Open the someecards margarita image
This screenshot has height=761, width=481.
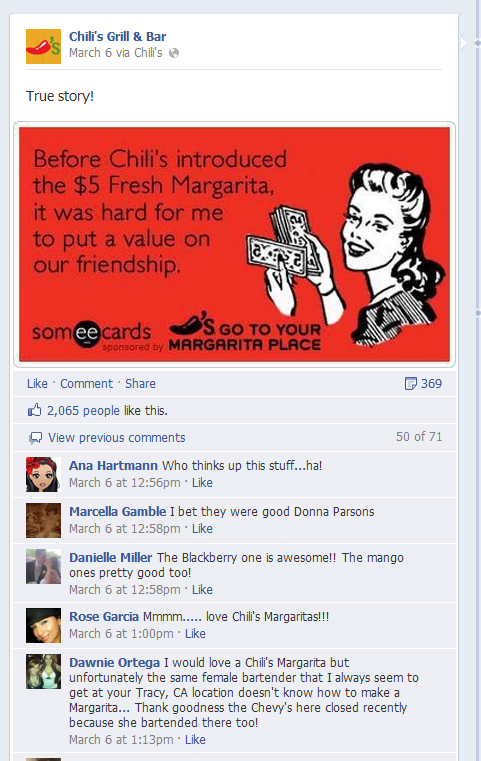tap(234, 244)
